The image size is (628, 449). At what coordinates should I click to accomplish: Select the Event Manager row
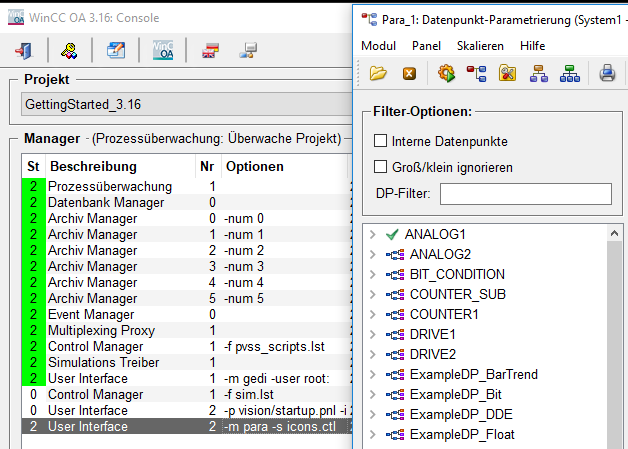pyautogui.click(x=92, y=314)
